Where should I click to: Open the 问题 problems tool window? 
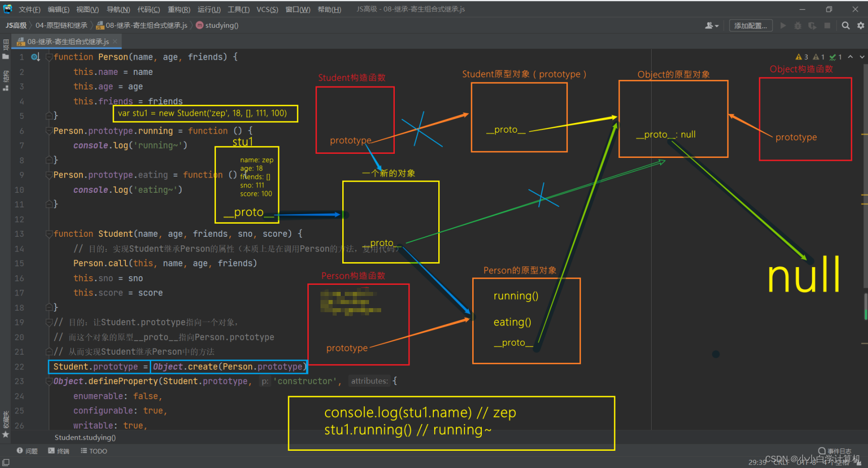point(27,451)
